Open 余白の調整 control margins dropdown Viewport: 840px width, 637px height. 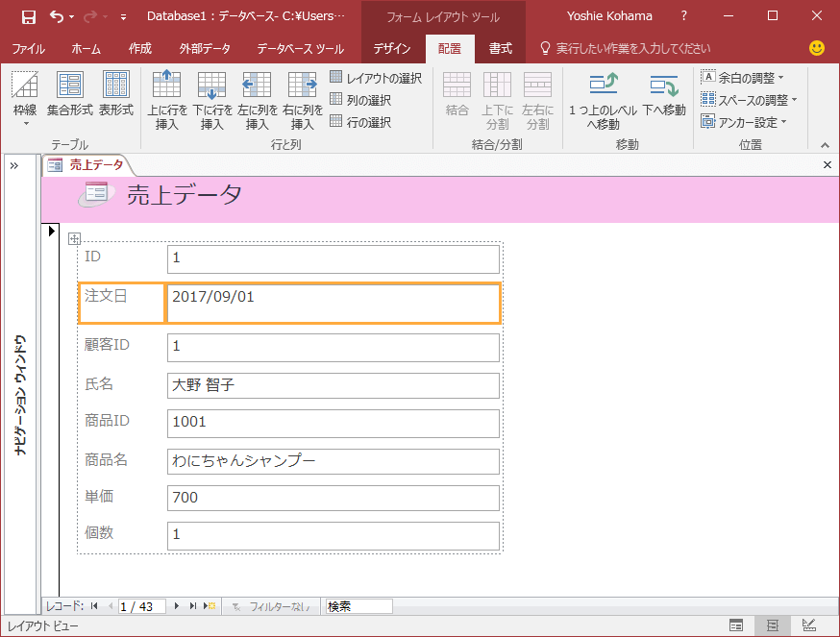point(743,78)
